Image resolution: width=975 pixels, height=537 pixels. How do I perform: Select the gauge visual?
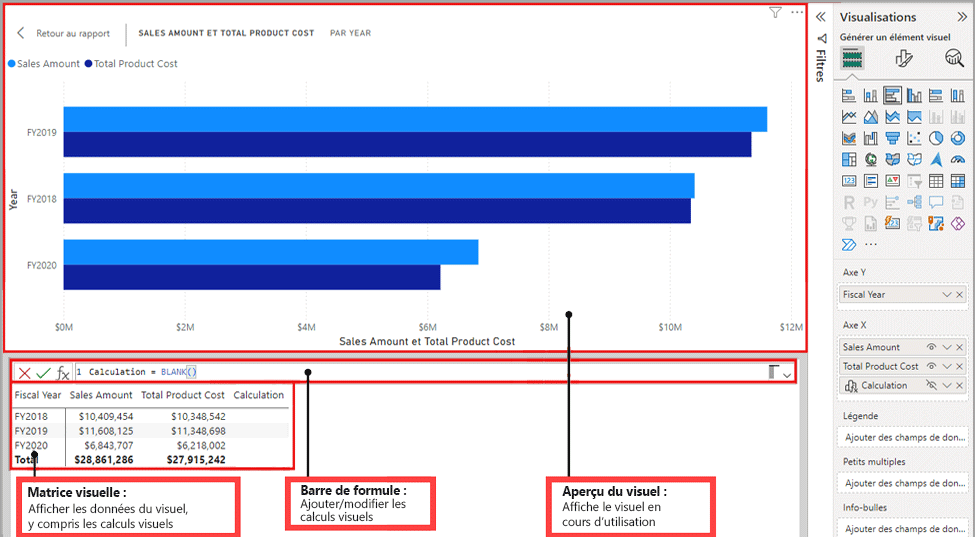click(958, 160)
